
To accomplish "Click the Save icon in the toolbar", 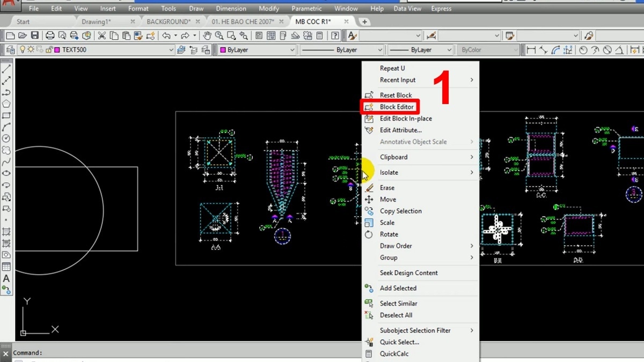I will [35, 36].
